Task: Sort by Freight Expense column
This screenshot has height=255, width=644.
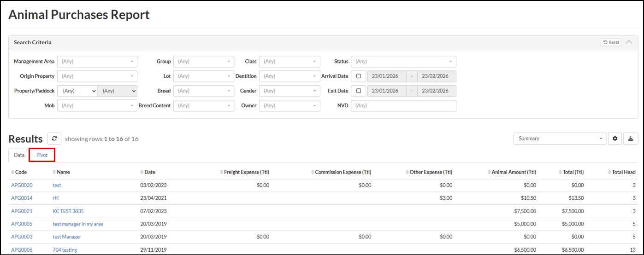Action: coord(246,172)
